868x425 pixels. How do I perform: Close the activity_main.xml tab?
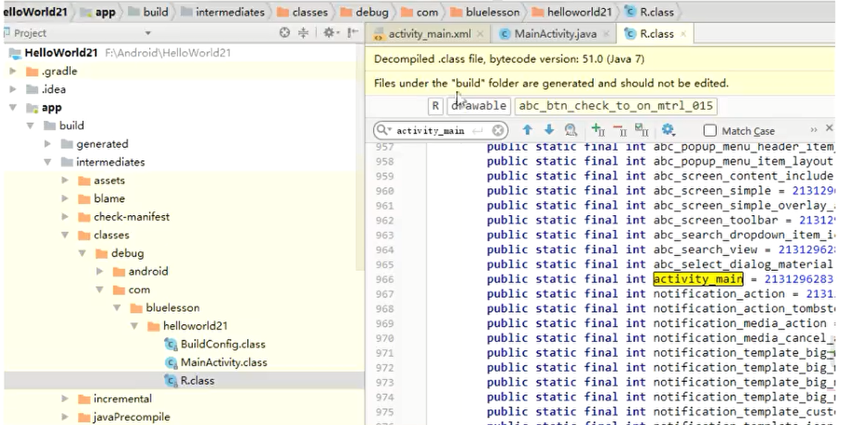pyautogui.click(x=479, y=34)
